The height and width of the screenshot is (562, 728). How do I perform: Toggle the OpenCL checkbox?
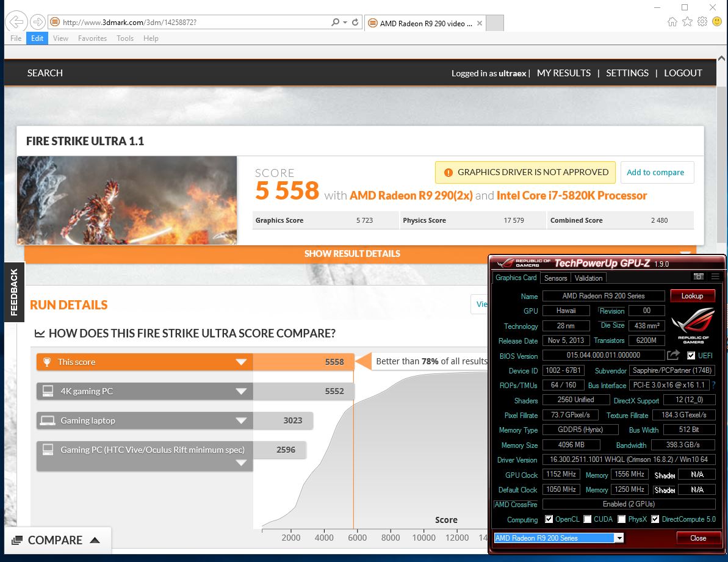[549, 519]
